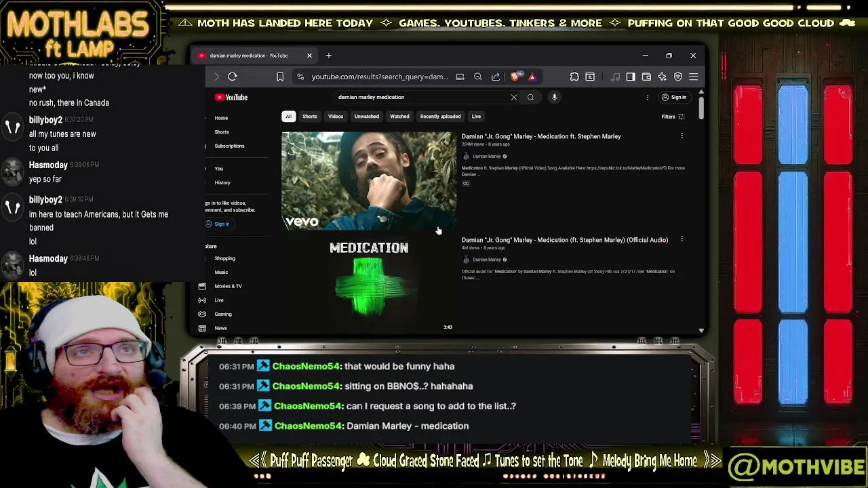Open History in YouTube sidebar
868x488 pixels.
pyautogui.click(x=222, y=183)
